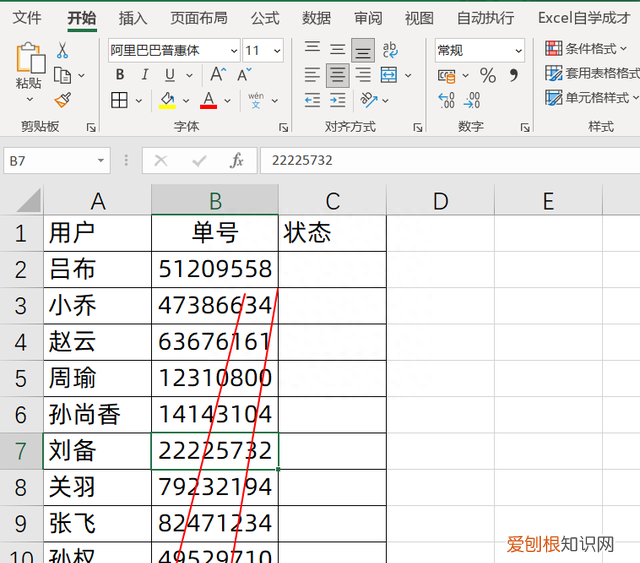The width and height of the screenshot is (640, 563).
Task: Apply percent style
Action: coord(488,76)
